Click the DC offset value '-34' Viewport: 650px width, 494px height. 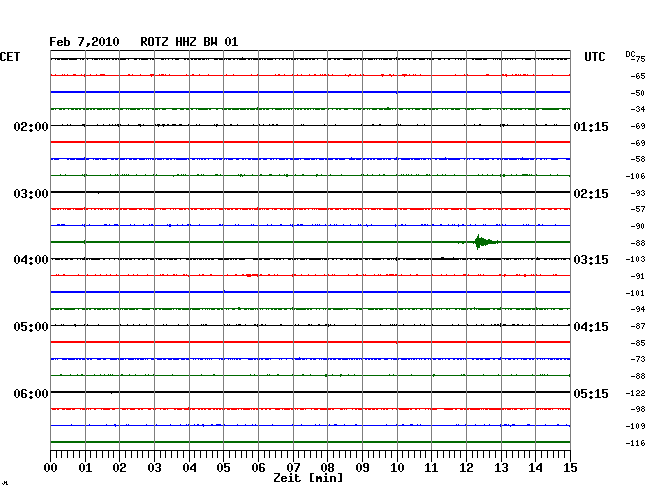tap(639, 109)
